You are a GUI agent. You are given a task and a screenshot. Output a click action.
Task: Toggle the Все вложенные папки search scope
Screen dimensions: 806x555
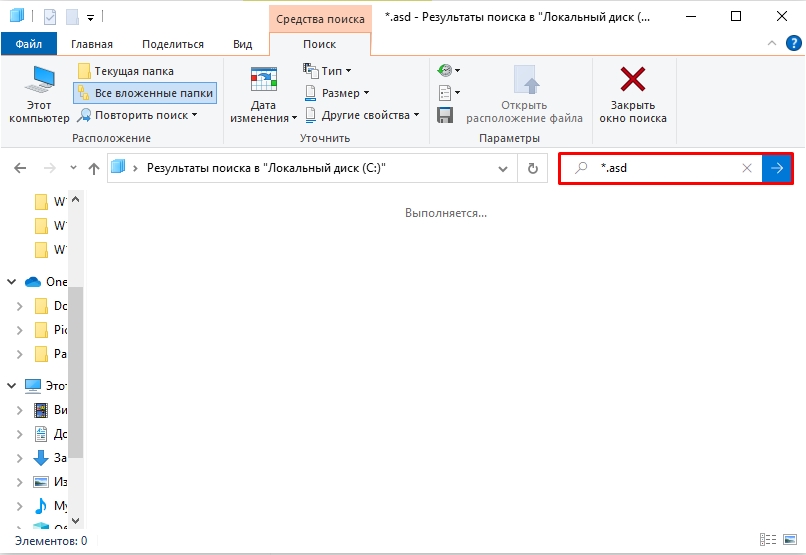[x=144, y=93]
